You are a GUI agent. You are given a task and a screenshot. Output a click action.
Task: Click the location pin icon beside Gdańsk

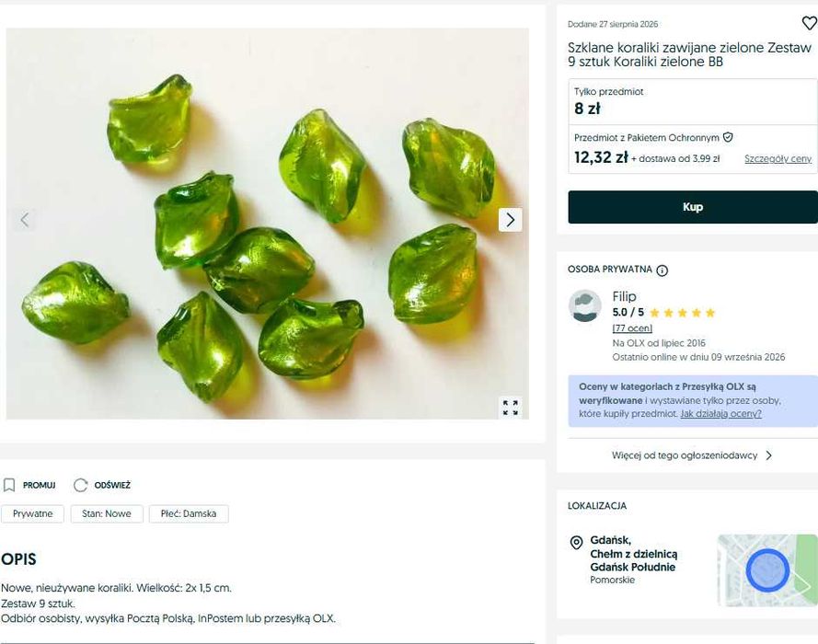pos(576,542)
